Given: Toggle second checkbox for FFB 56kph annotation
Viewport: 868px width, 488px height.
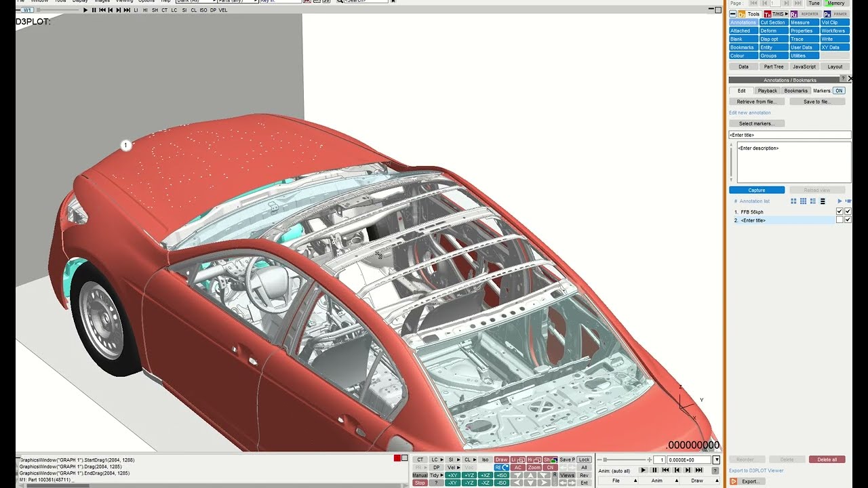Looking at the screenshot, I should pos(848,211).
